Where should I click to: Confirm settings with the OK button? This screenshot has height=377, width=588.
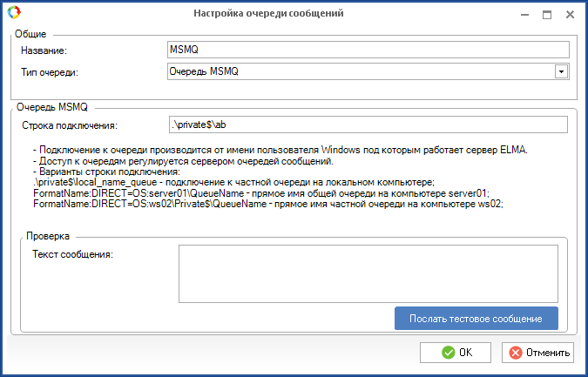tap(456, 353)
